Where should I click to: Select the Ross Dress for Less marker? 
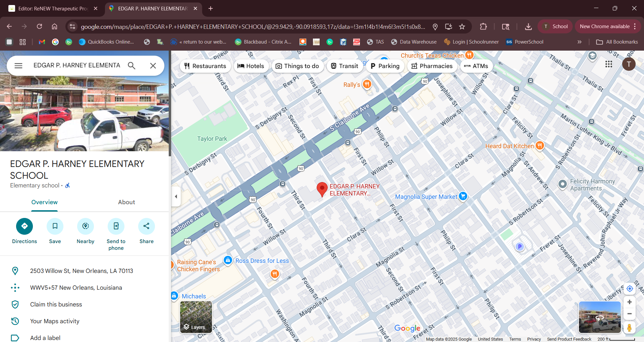(228, 260)
